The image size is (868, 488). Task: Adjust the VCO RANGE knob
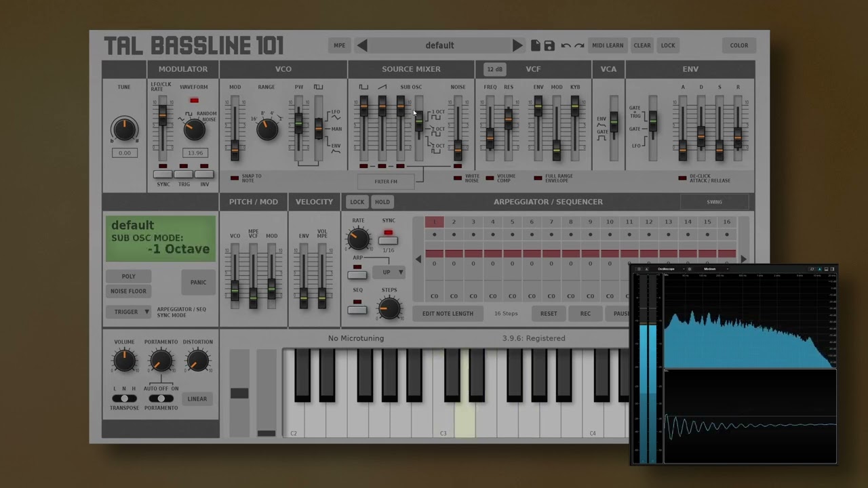[267, 129]
